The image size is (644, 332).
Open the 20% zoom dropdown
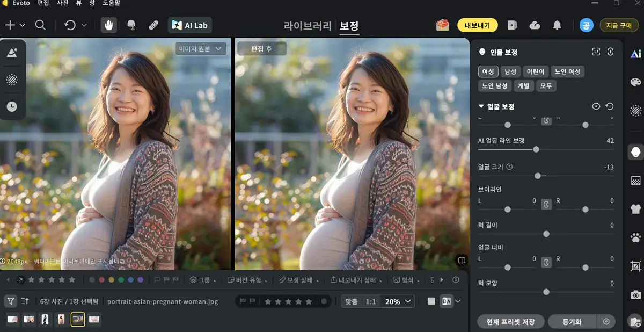(398, 301)
